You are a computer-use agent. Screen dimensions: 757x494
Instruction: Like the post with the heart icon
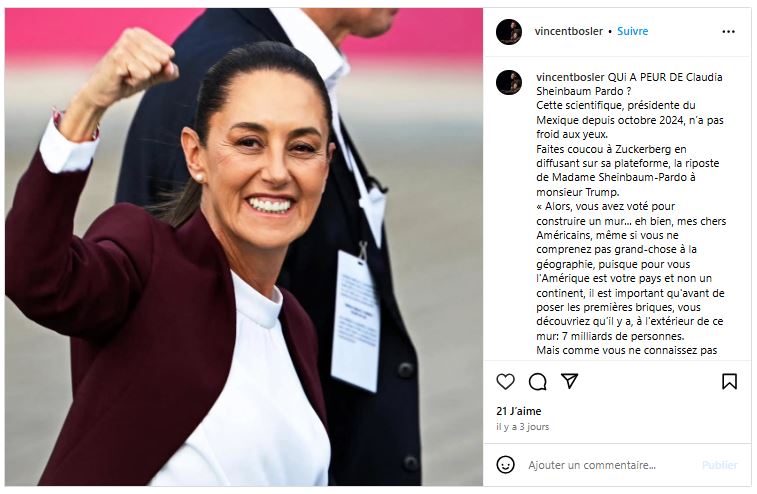(x=505, y=381)
